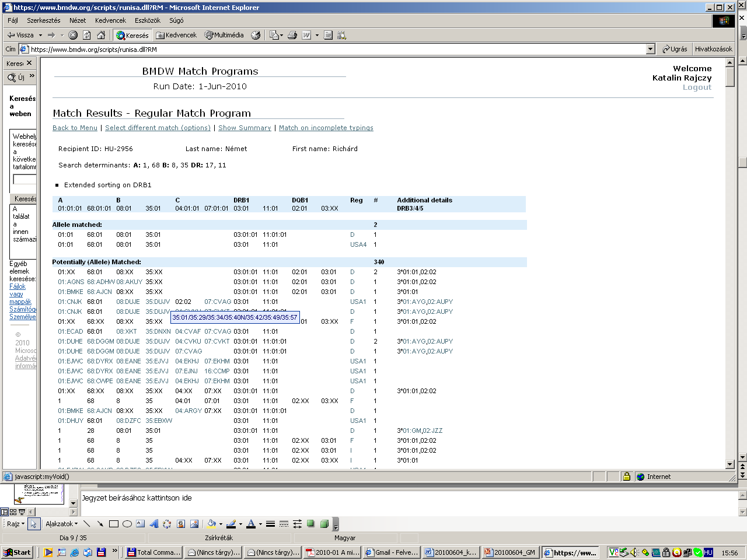Open the Fill Color dropdown arrow
This screenshot has height=560, width=747.
(220, 524)
